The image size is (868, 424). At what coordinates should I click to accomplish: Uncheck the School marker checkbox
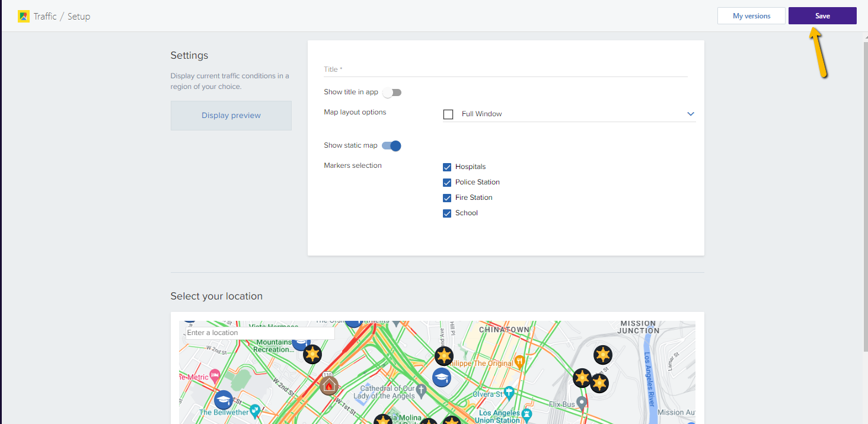pos(448,213)
